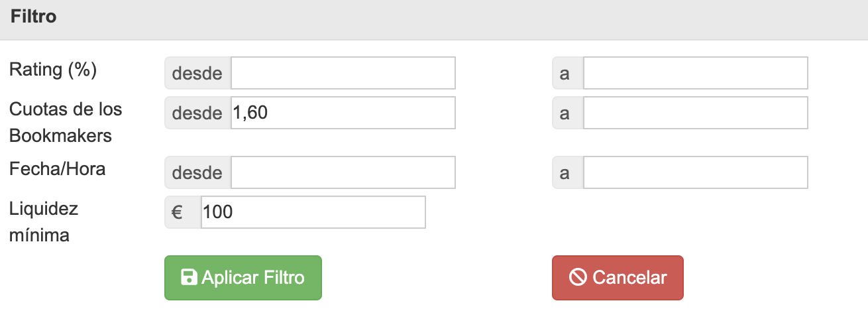The height and width of the screenshot is (309, 868).
Task: Click the prohibition icon on Cancelar
Action: click(578, 277)
